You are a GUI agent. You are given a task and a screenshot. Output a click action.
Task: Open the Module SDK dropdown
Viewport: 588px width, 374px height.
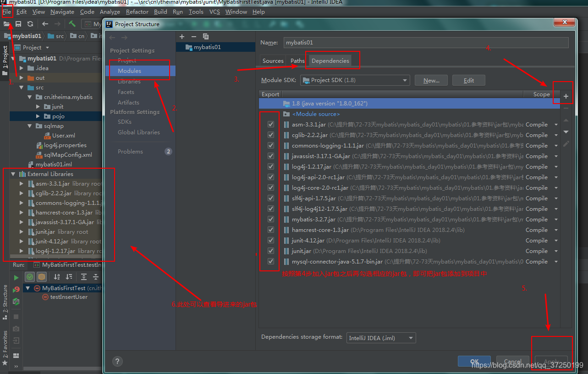(x=355, y=80)
